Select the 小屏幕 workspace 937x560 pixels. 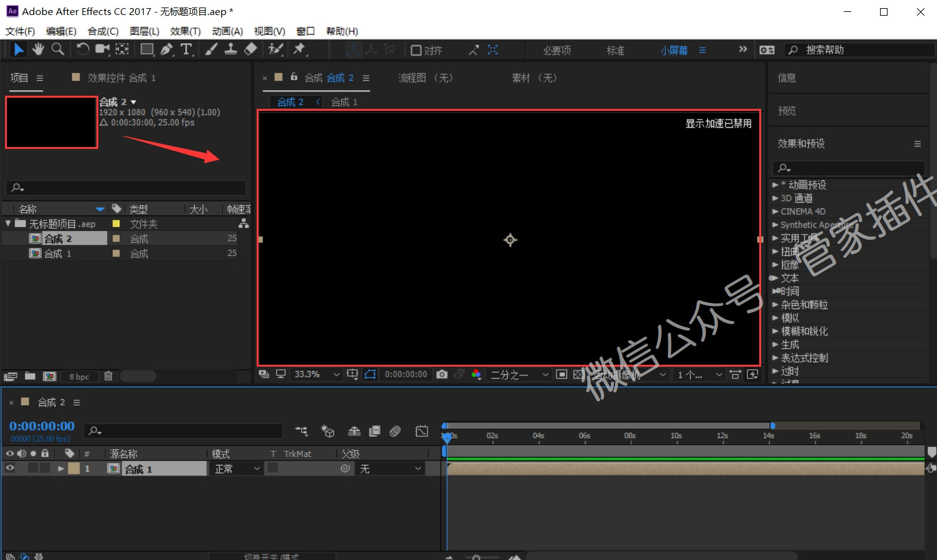click(x=674, y=50)
